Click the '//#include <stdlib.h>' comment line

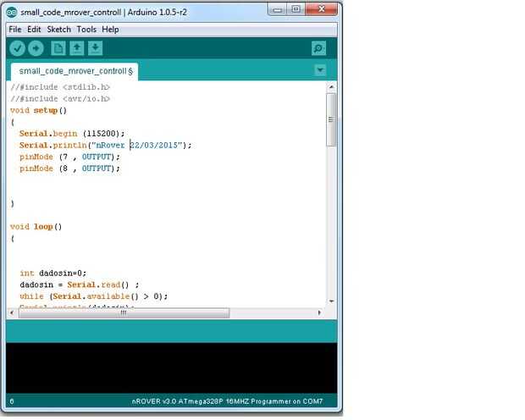[60, 87]
